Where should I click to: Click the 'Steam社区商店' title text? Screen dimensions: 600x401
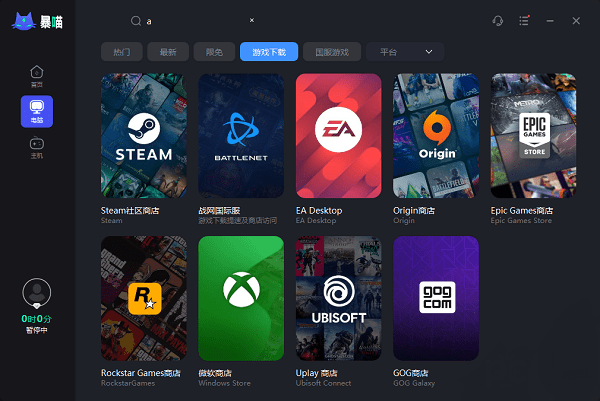[130, 210]
